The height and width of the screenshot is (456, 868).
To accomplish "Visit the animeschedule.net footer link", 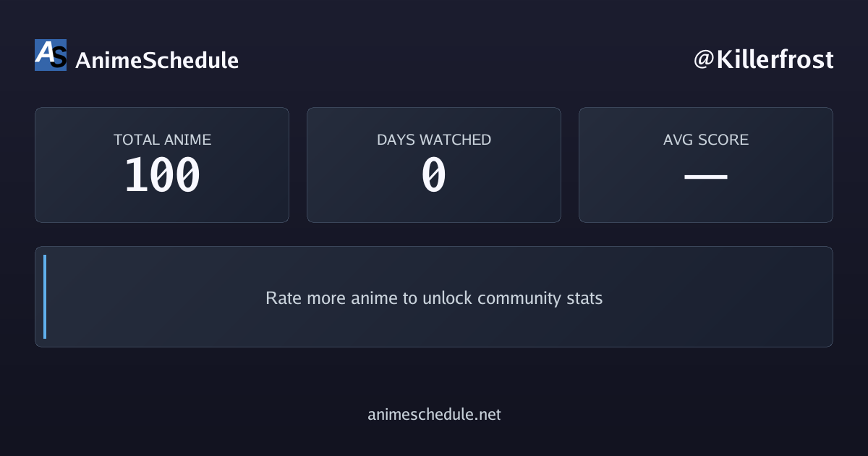I will point(434,415).
